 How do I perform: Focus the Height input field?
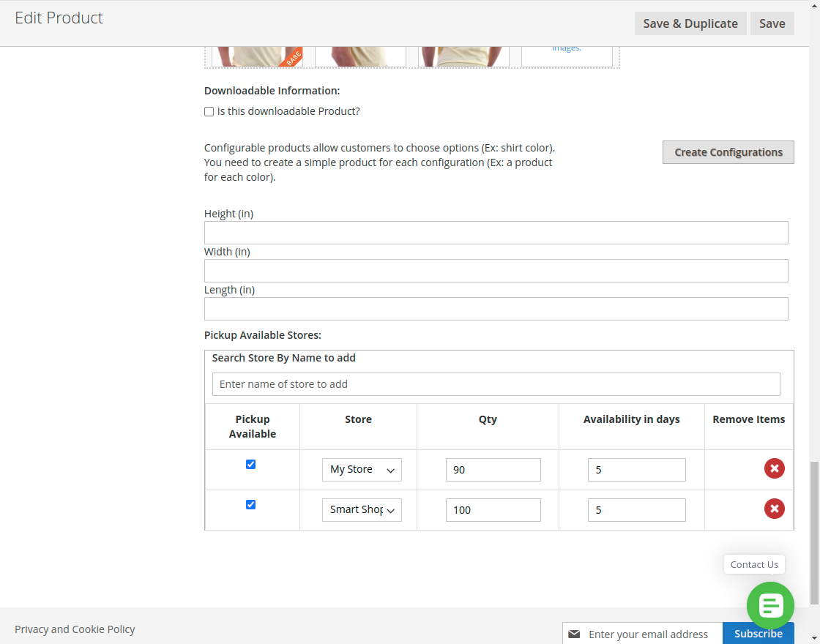(496, 232)
